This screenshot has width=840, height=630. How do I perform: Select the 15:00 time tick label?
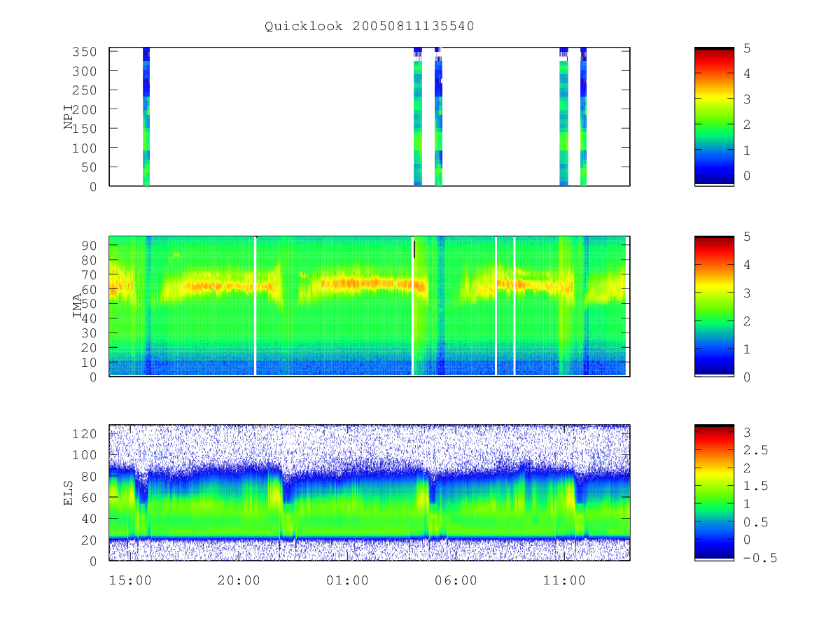pyautogui.click(x=130, y=580)
